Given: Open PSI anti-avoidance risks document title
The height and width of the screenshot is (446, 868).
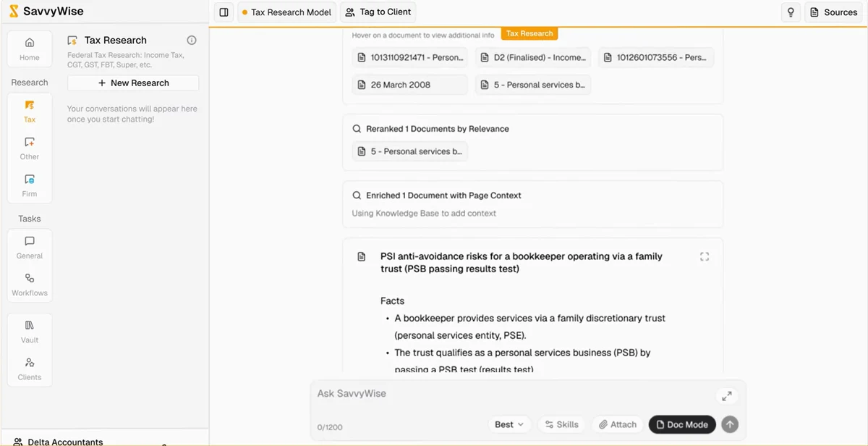Looking at the screenshot, I should point(521,263).
